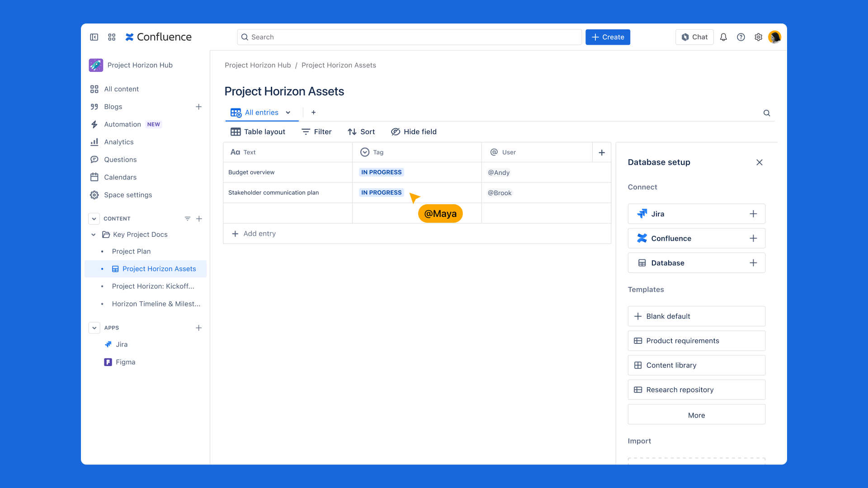868x488 pixels.
Task: Open the user profile avatar
Action: (x=775, y=37)
